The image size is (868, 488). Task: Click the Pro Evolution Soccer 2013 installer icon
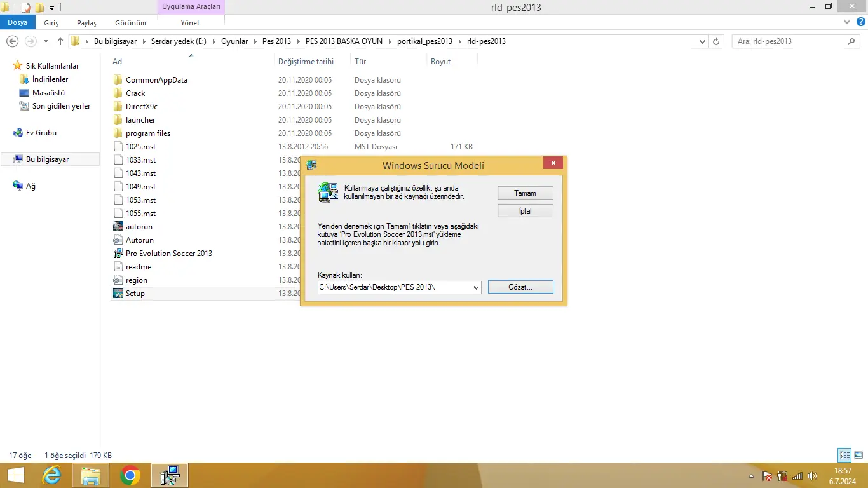tap(118, 254)
